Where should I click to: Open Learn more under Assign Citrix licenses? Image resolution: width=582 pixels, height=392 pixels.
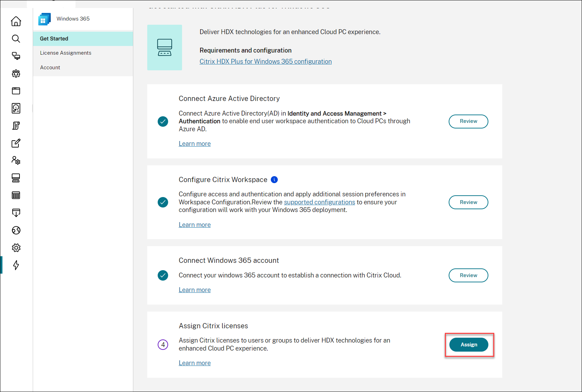tap(195, 363)
